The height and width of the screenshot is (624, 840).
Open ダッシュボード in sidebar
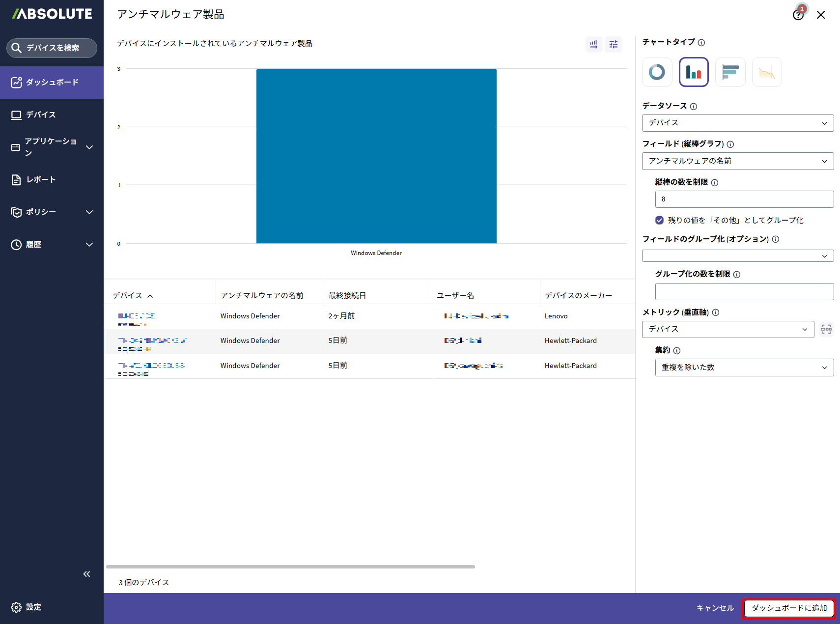point(52,83)
